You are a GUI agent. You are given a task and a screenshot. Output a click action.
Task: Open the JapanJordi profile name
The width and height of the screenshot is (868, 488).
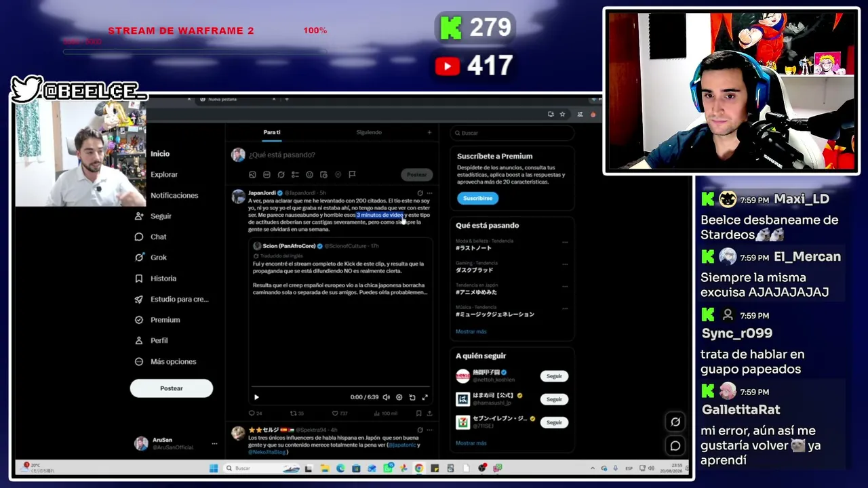pyautogui.click(x=262, y=193)
